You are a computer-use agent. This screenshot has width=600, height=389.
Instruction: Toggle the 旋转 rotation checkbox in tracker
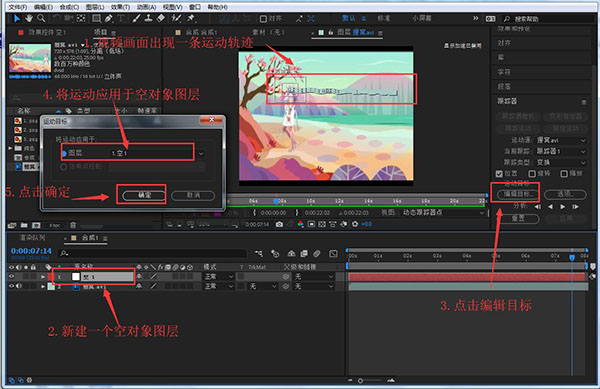(x=532, y=174)
